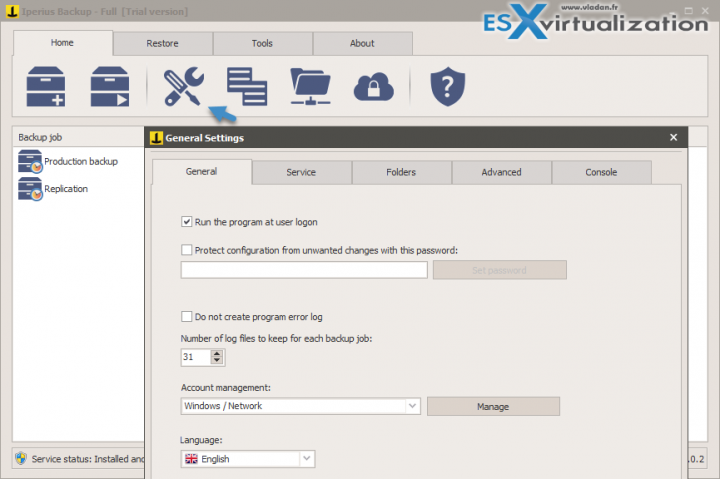Image resolution: width=720 pixels, height=479 pixels.
Task: Select the General settings tab
Action: 202,171
